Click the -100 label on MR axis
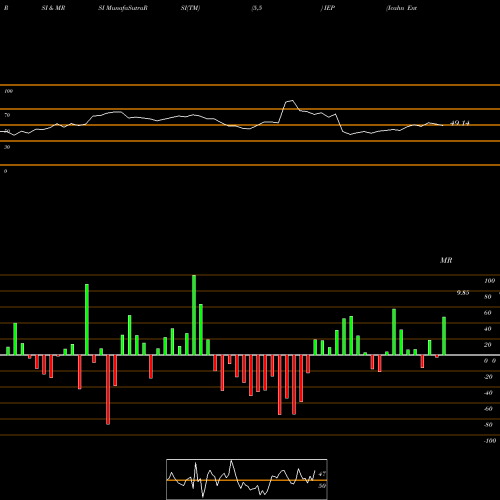The height and width of the screenshot is (500, 500). click(x=490, y=441)
